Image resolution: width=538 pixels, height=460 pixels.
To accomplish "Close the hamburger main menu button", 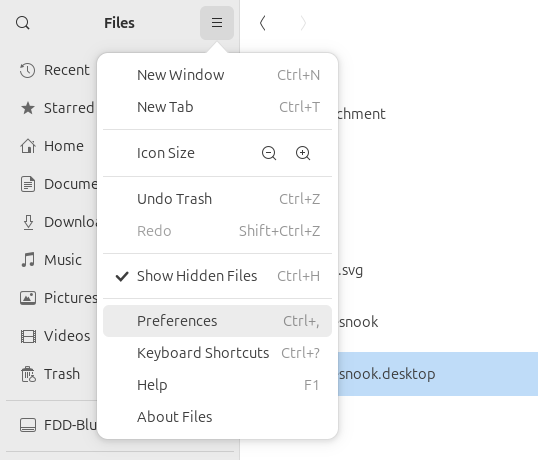I will 217,23.
